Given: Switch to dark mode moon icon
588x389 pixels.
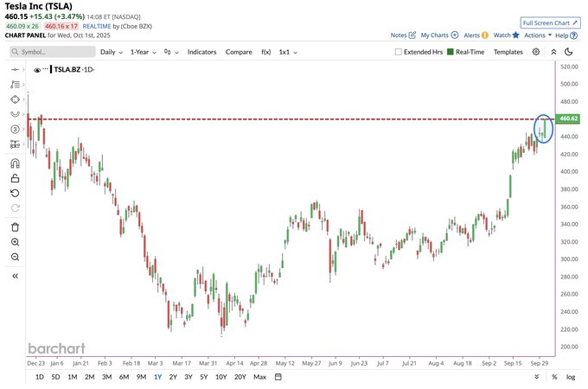Looking at the screenshot, I should coord(569,52).
